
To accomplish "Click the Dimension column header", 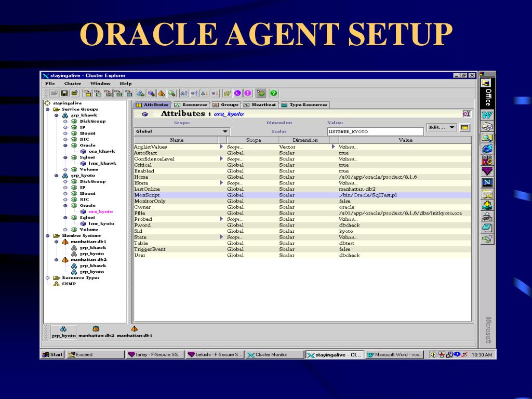I will pos(305,140).
